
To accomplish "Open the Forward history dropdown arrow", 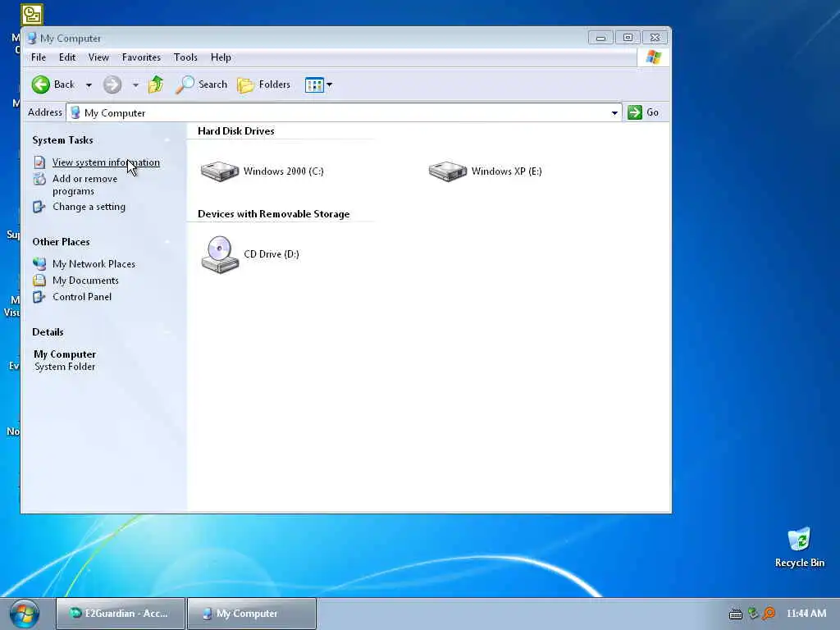I will 135,84.
